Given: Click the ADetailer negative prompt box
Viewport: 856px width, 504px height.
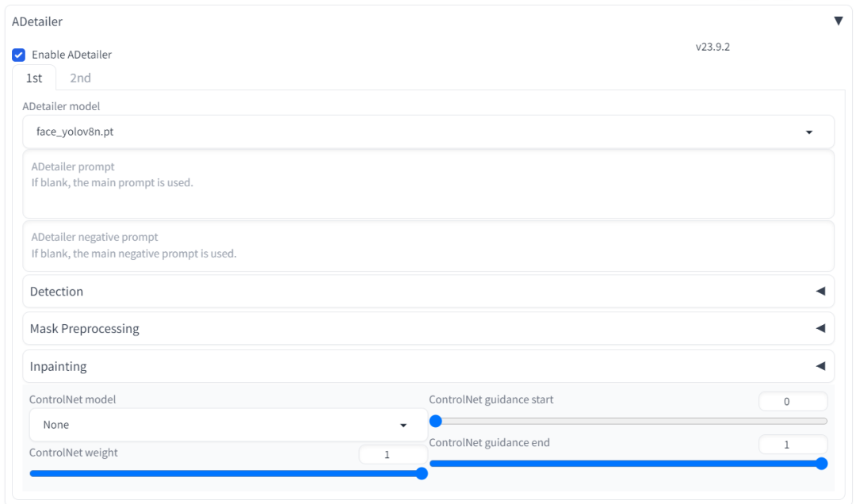Looking at the screenshot, I should 429,246.
